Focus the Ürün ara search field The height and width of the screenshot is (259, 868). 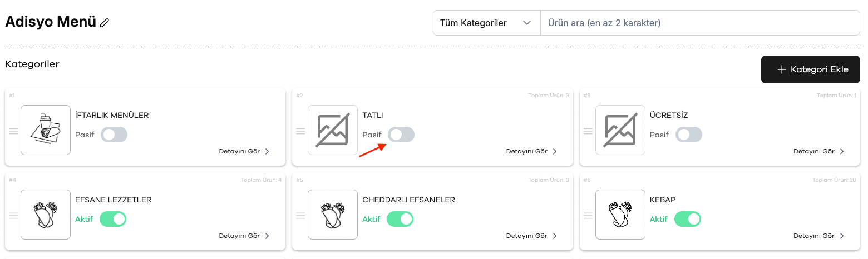[x=701, y=23]
